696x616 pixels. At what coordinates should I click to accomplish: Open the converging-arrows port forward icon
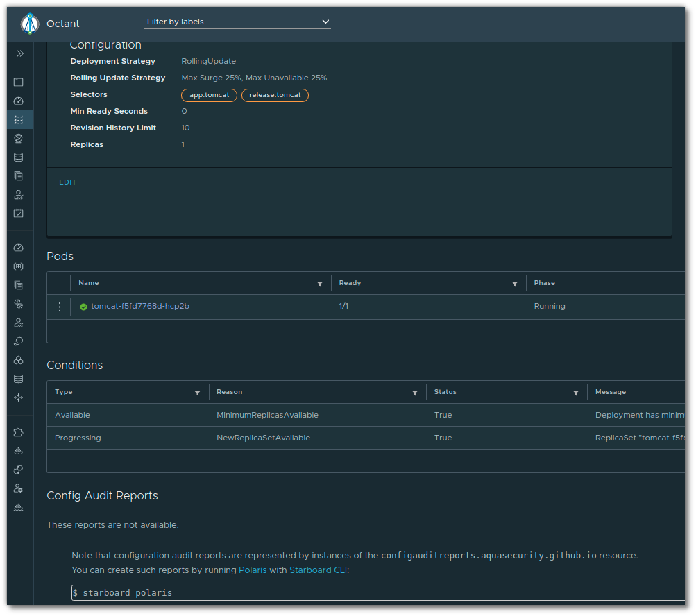click(18, 397)
